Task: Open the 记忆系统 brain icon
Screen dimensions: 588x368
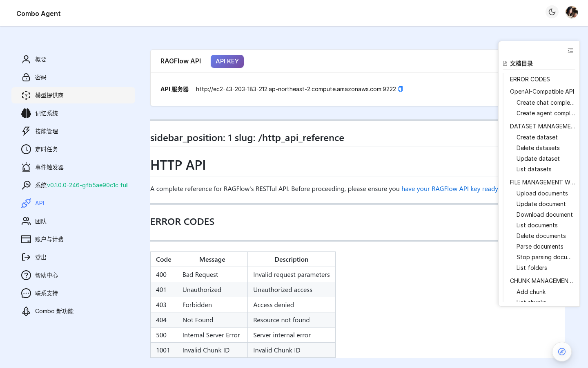Action: (26, 113)
